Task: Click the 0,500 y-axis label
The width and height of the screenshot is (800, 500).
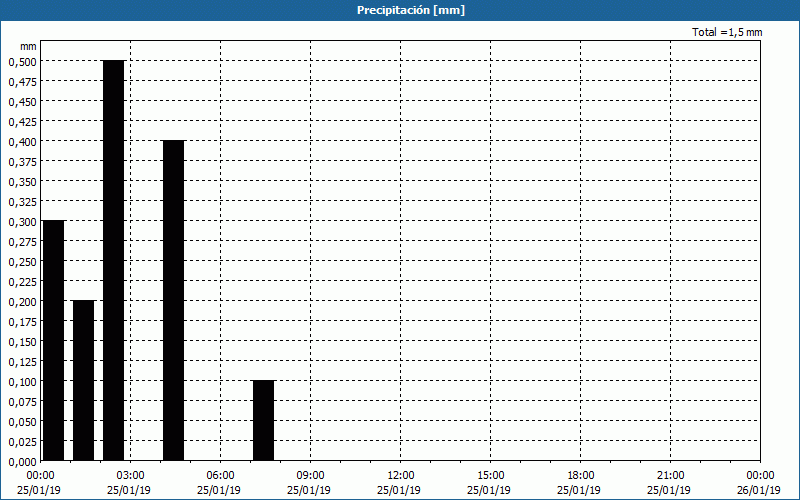Action: (23, 61)
